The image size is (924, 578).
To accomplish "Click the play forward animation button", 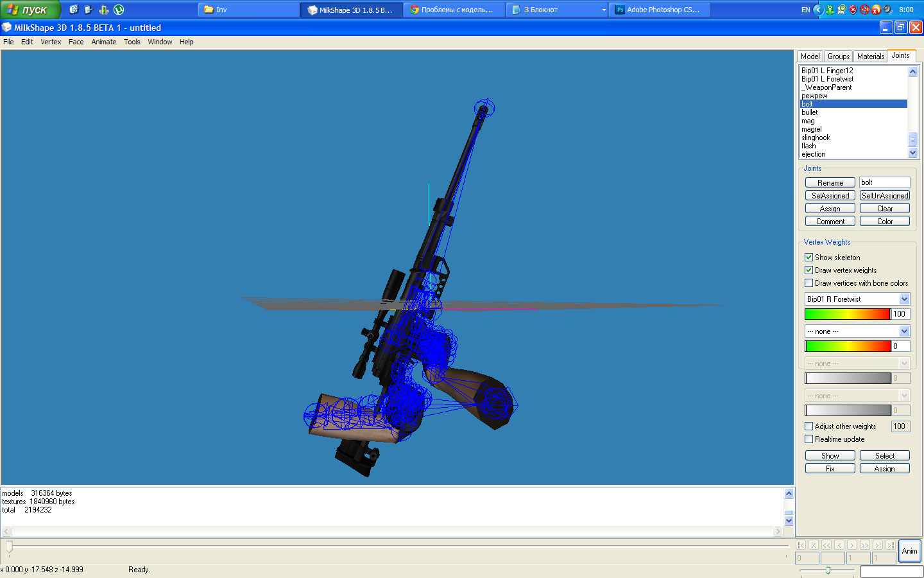I will [x=852, y=545].
